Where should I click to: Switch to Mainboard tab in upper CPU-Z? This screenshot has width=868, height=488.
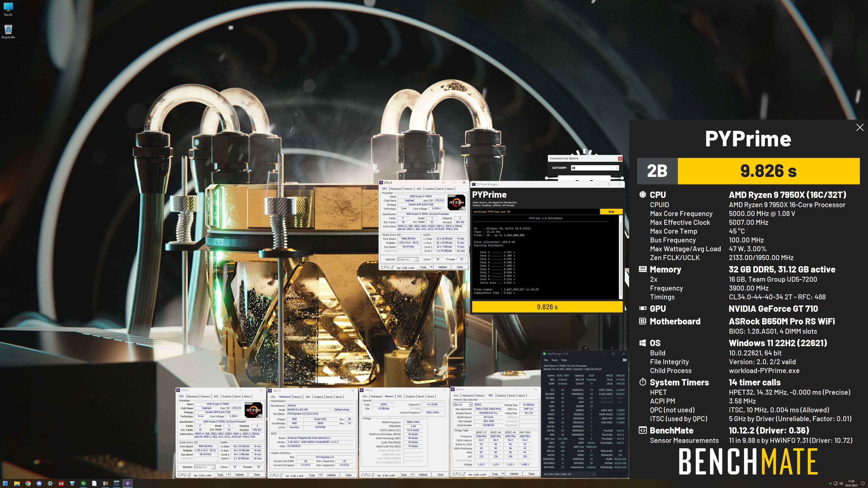point(396,189)
